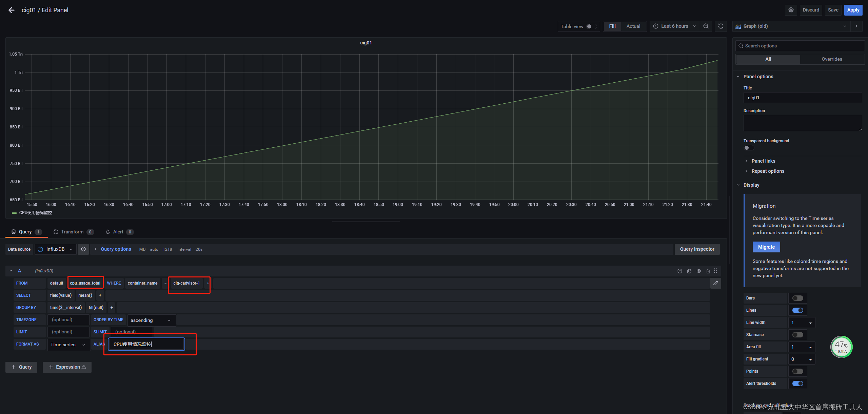
Task: Toggle the Table view switch
Action: (592, 26)
